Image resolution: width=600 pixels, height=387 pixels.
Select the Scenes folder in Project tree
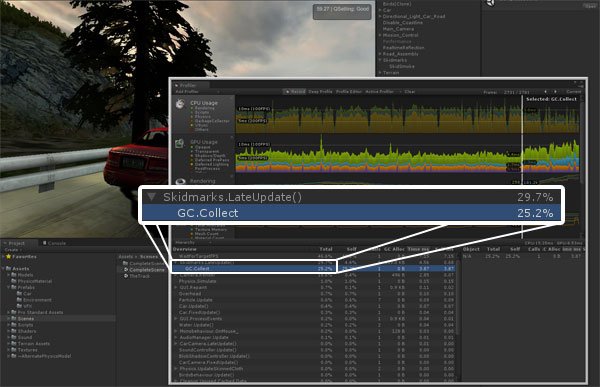click(58, 318)
